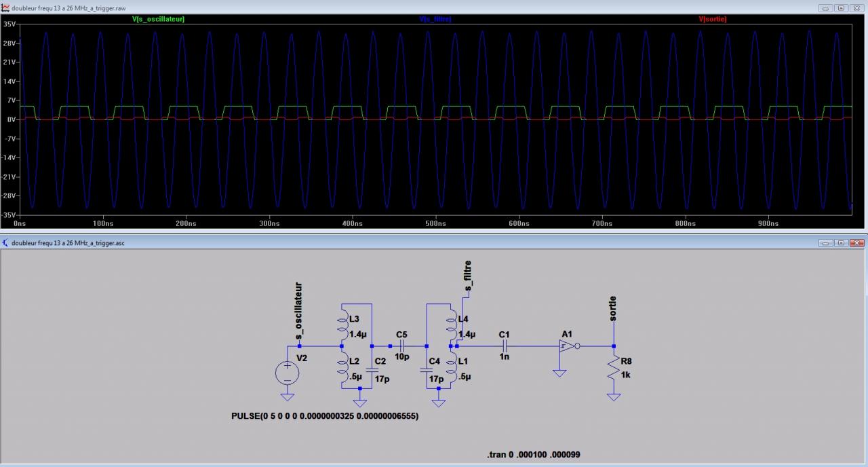Select the L1 inductor symbol

[x=452, y=367]
